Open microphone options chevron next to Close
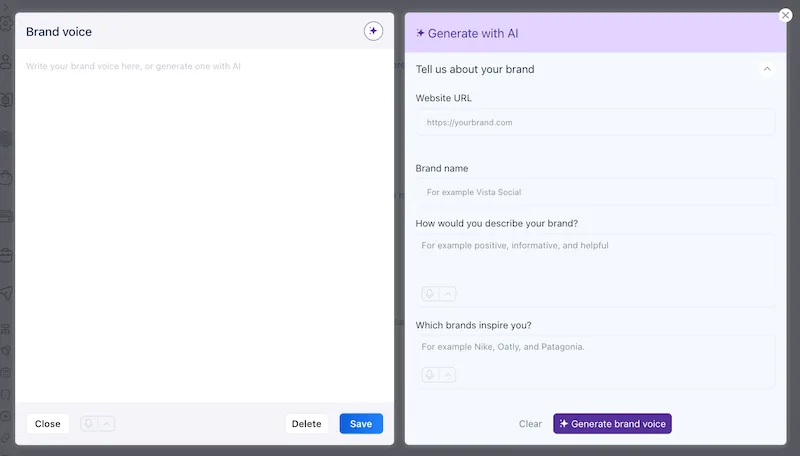 (107, 424)
